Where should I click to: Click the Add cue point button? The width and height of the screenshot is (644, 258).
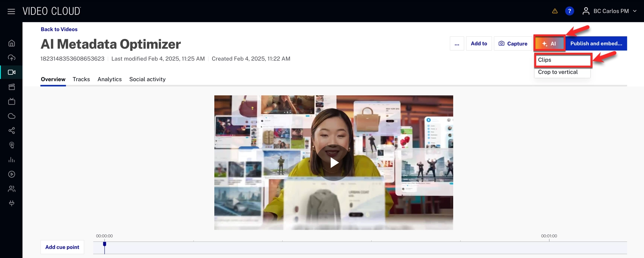(62, 247)
